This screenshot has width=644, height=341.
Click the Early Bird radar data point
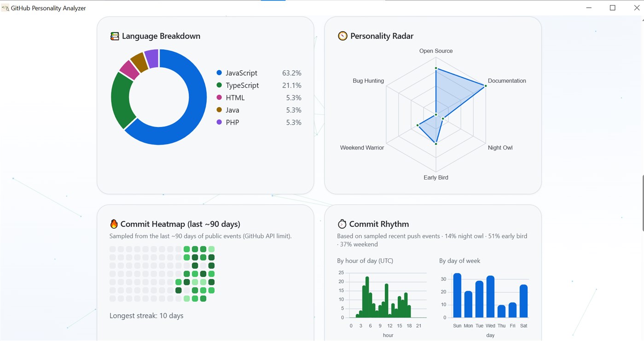[436, 144]
